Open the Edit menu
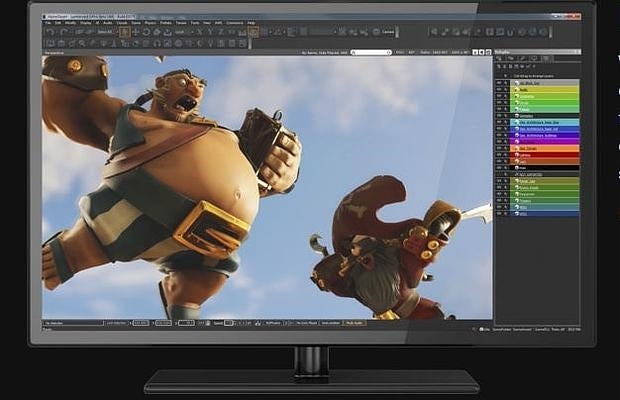The image size is (620, 400). tap(58, 23)
